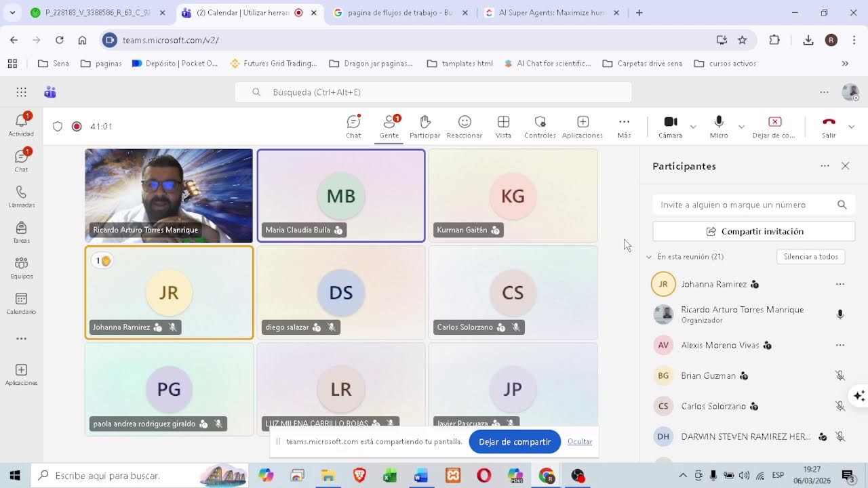Click Windows Start button

click(15, 476)
